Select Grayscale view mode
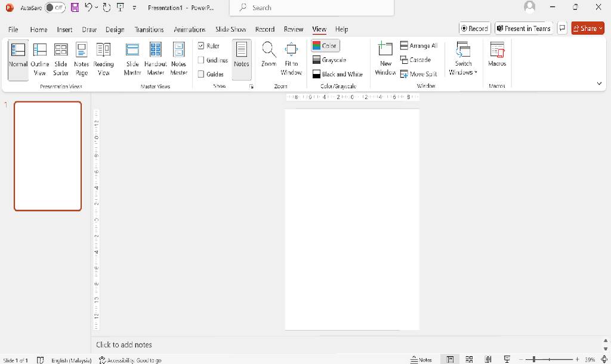 pos(329,60)
